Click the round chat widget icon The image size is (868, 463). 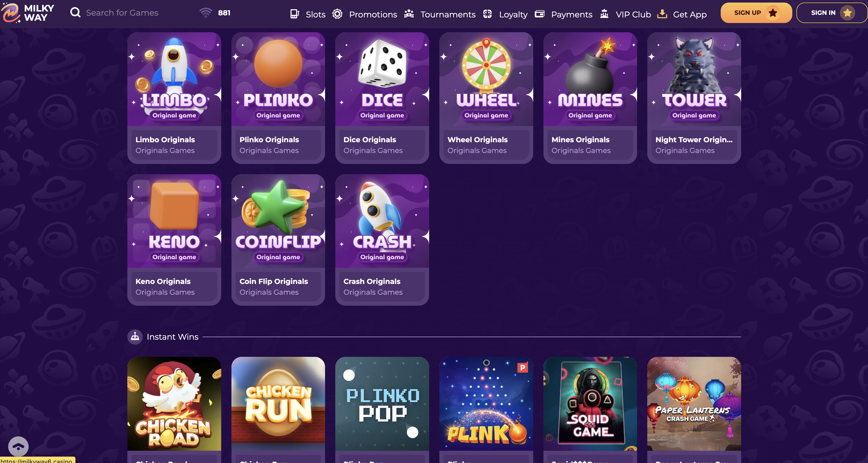coord(18,447)
